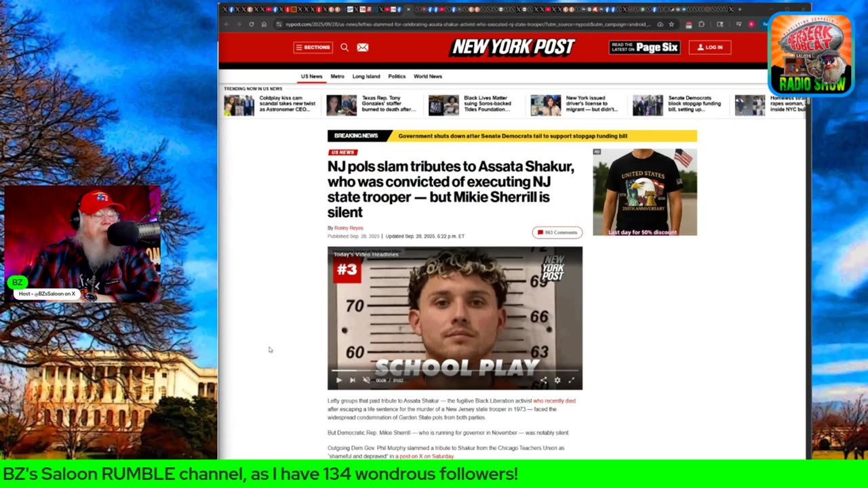Open the Black Lives Matter suing story
Viewport: 868px width, 488px height.
click(488, 104)
